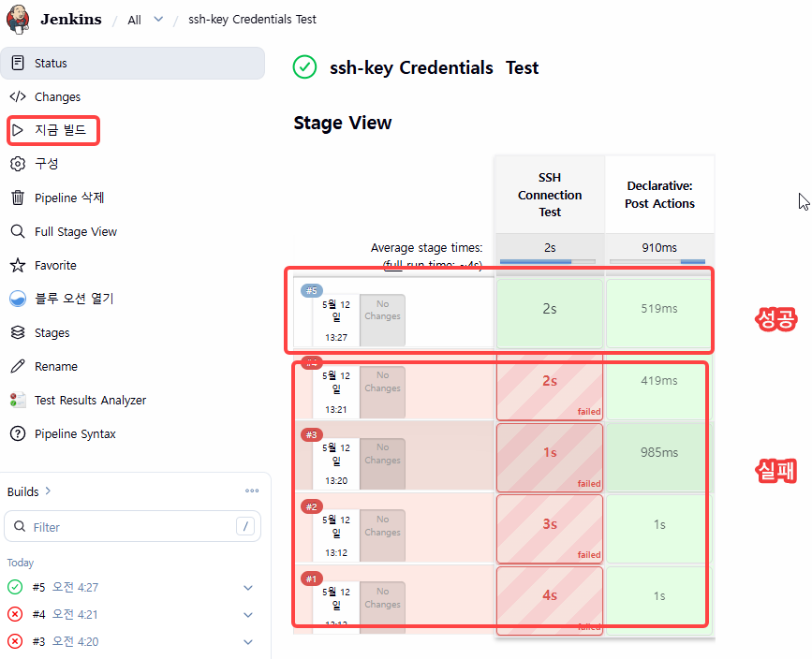Expand the All breadcrumb dropdown
812x659 pixels.
click(158, 19)
